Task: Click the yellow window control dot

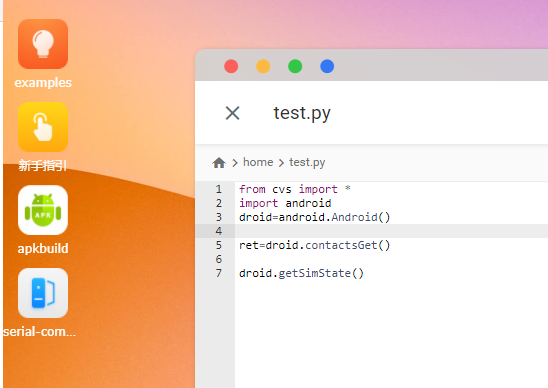Action: [263, 66]
